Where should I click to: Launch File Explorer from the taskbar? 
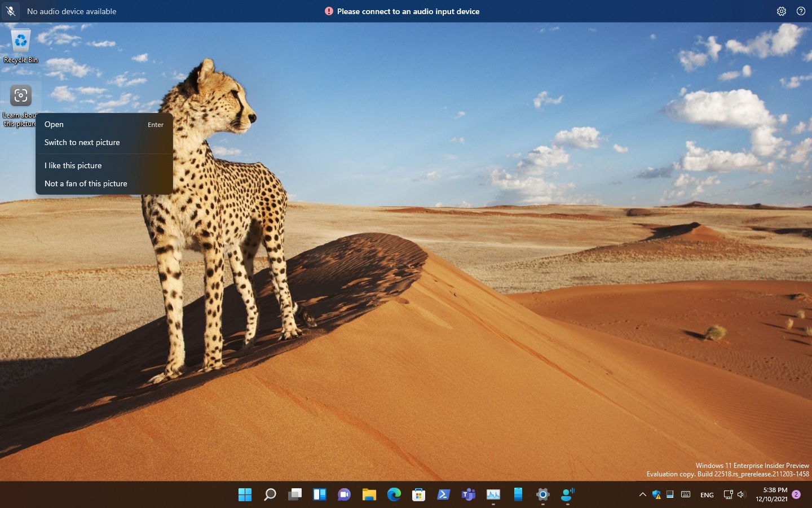(369, 494)
